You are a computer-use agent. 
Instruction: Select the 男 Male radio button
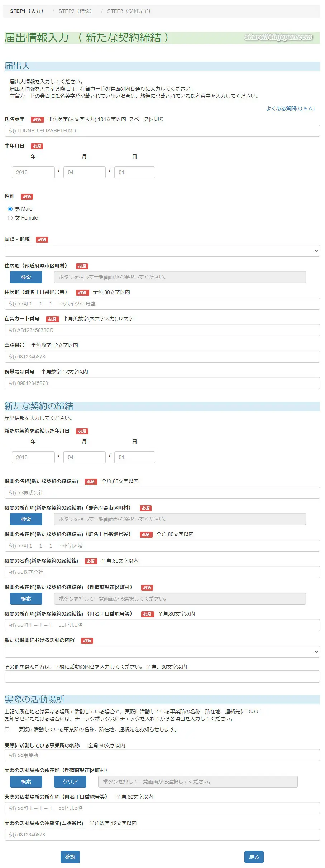(x=10, y=209)
